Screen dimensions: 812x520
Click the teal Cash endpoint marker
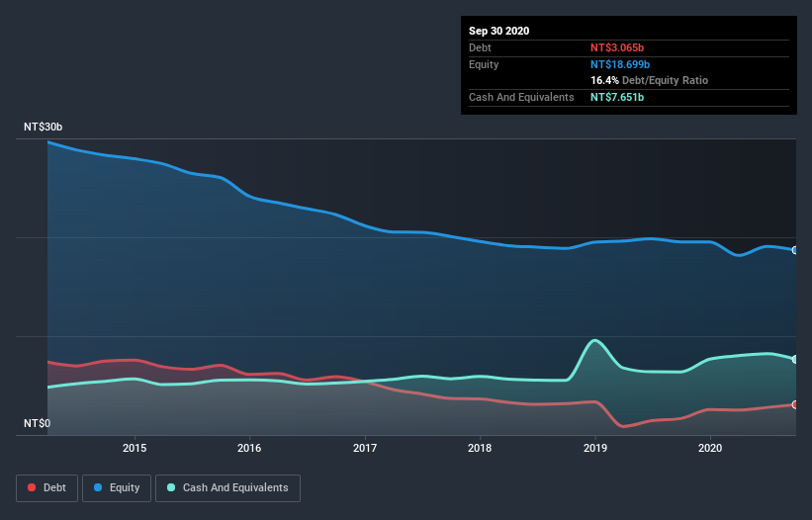(x=795, y=359)
